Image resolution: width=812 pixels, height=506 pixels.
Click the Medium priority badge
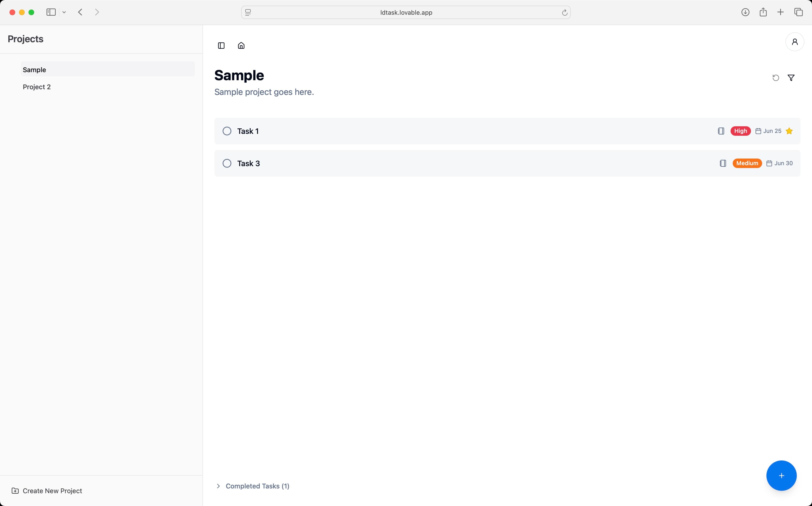[x=747, y=163]
